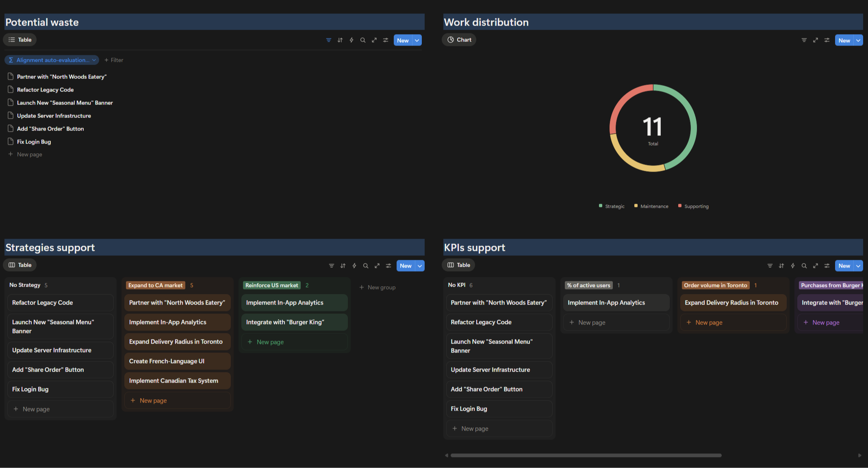Click search icon in Potential waste toolbar
The width and height of the screenshot is (868, 468).
coord(363,40)
